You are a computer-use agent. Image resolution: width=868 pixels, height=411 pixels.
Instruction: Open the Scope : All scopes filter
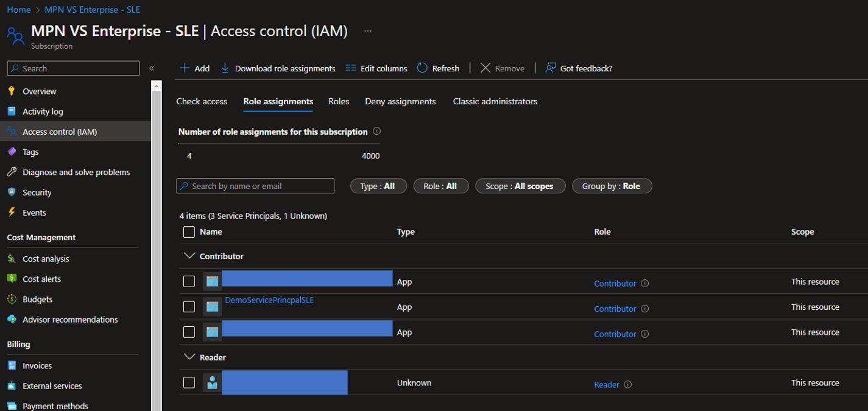[520, 186]
